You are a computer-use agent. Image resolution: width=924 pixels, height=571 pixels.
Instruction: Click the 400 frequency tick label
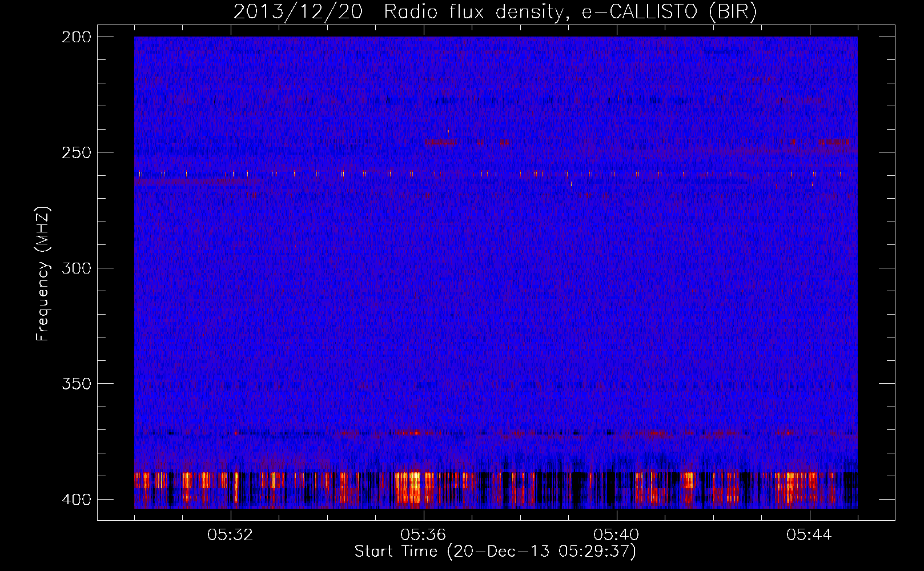pos(76,499)
